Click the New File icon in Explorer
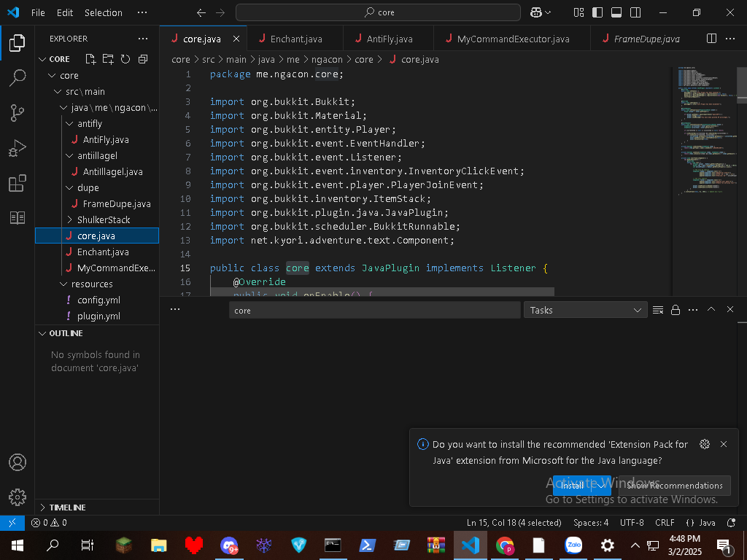The height and width of the screenshot is (560, 747). (x=90, y=59)
